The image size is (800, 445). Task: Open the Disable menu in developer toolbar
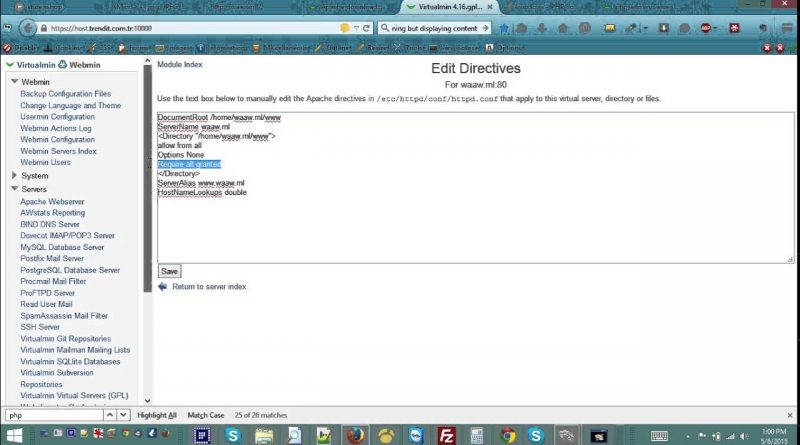pyautogui.click(x=21, y=47)
